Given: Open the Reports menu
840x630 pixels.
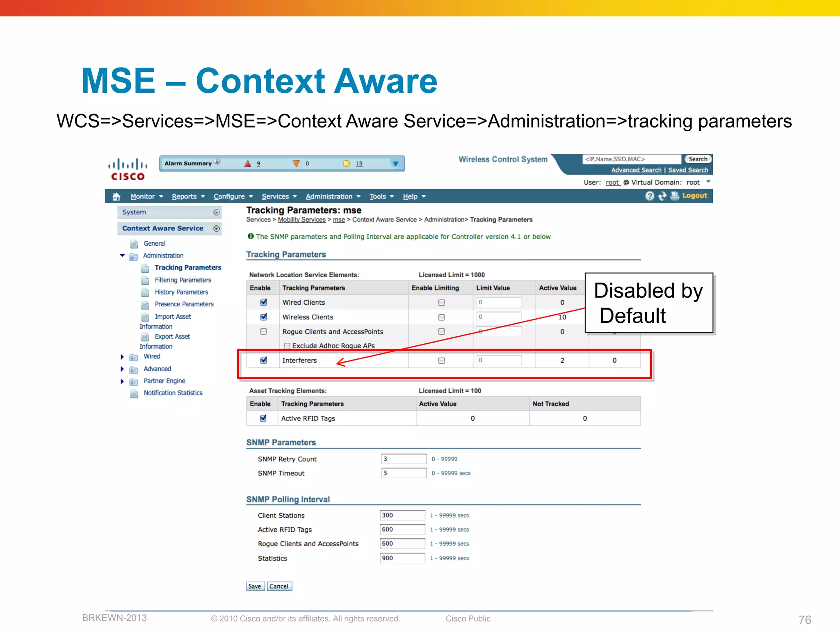Looking at the screenshot, I should (188, 196).
